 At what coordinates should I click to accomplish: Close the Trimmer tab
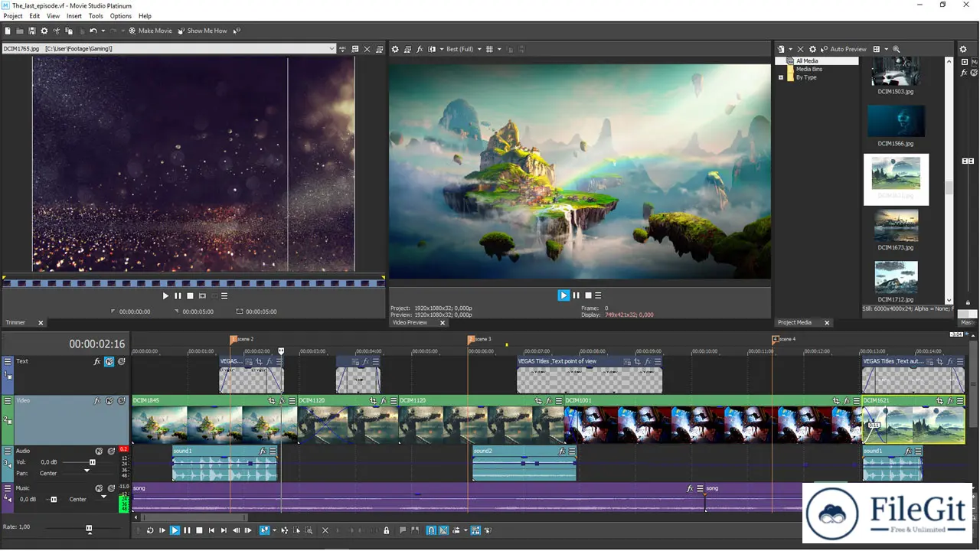[x=41, y=323]
